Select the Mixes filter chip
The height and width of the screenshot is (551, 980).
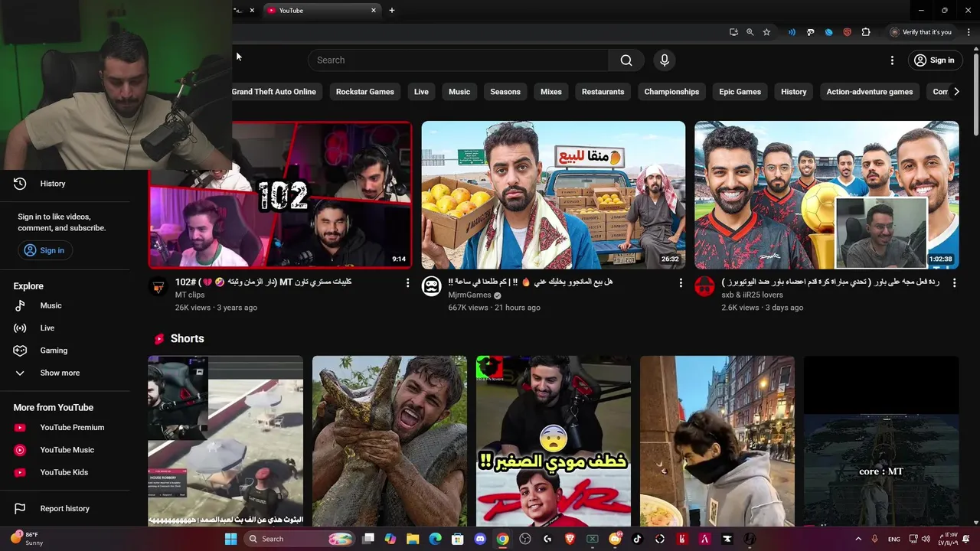pyautogui.click(x=551, y=92)
